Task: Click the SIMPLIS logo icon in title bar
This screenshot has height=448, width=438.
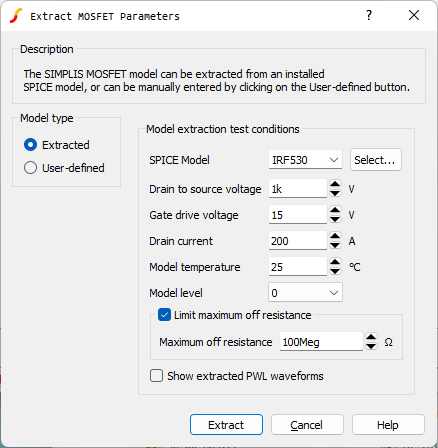Action: pos(16,16)
